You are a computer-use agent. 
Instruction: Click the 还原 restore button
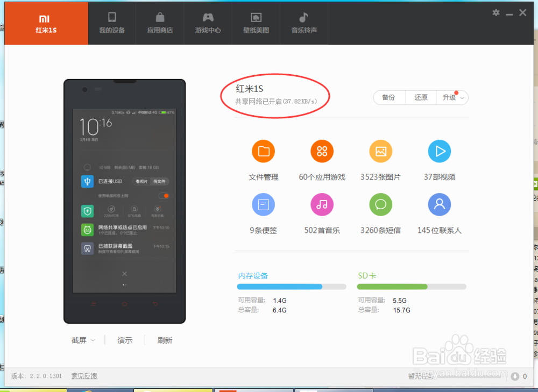[x=421, y=97]
